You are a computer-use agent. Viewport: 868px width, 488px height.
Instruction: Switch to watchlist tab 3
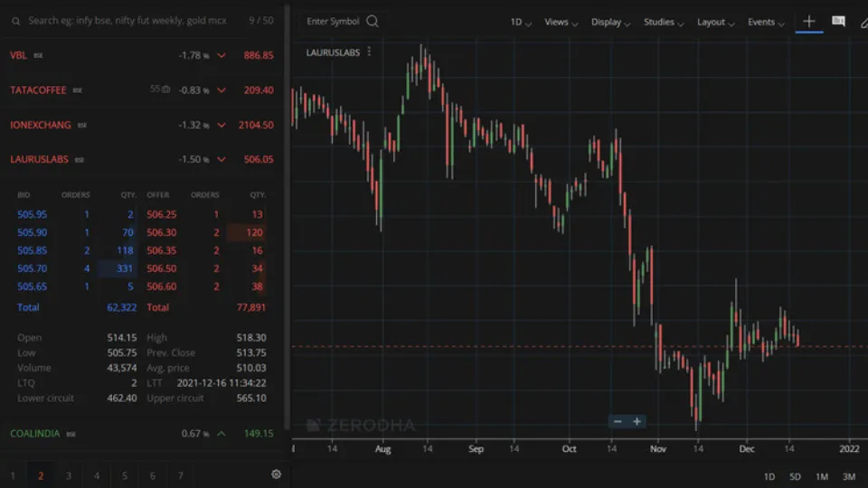[69, 476]
